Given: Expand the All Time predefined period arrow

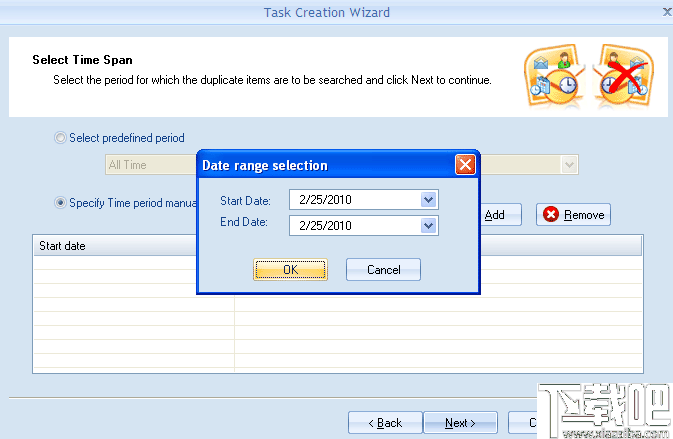Looking at the screenshot, I should pos(569,165).
